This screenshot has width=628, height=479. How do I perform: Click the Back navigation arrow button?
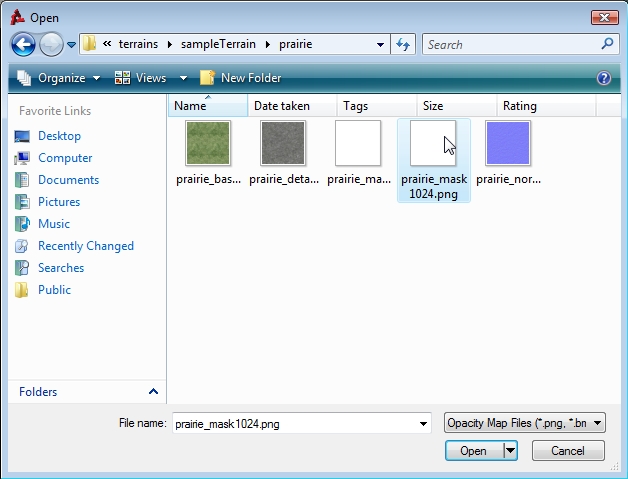tap(24, 44)
